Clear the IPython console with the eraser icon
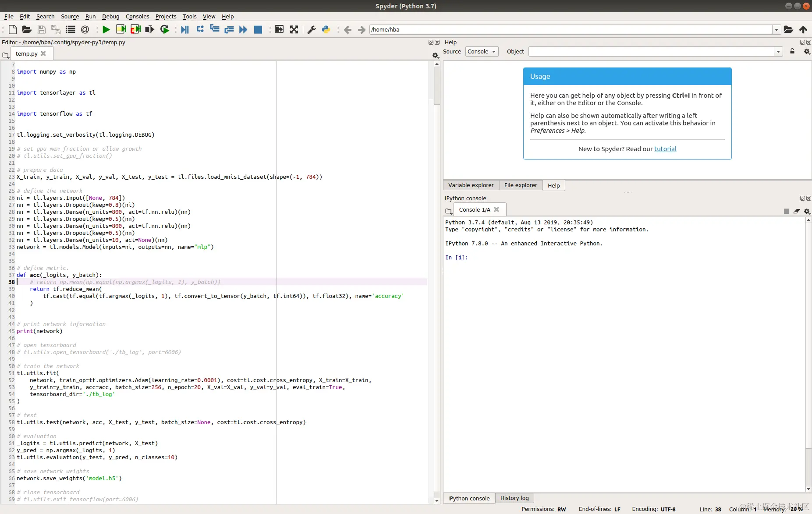812x514 pixels. [x=797, y=211]
